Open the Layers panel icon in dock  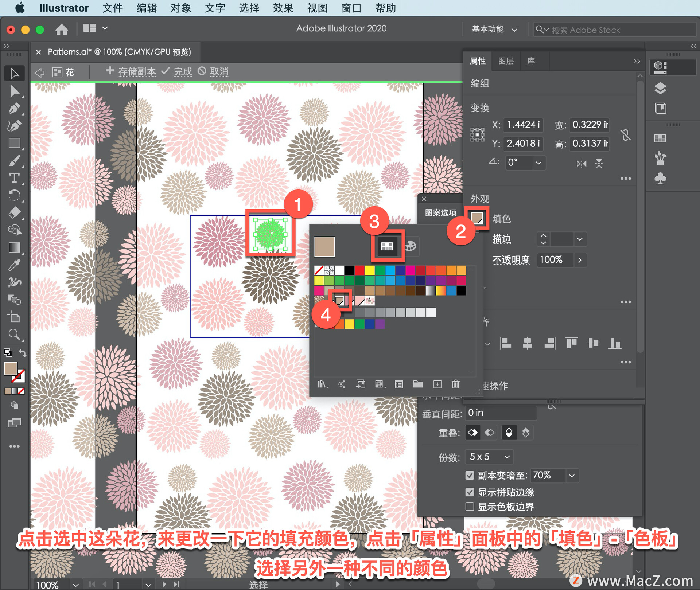660,89
